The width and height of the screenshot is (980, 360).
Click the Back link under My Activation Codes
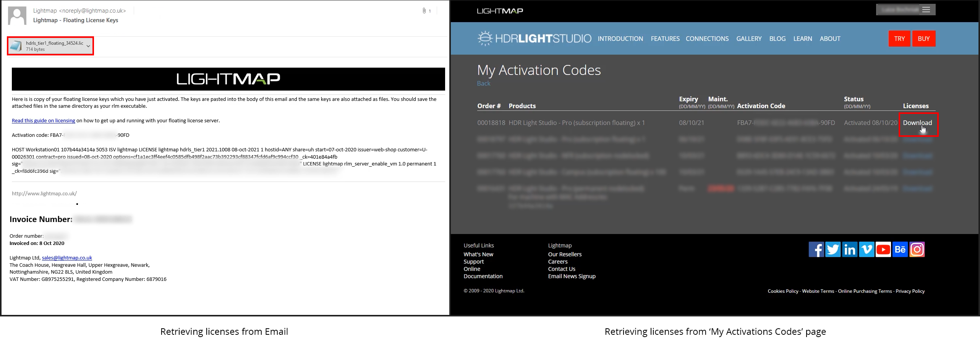click(483, 83)
